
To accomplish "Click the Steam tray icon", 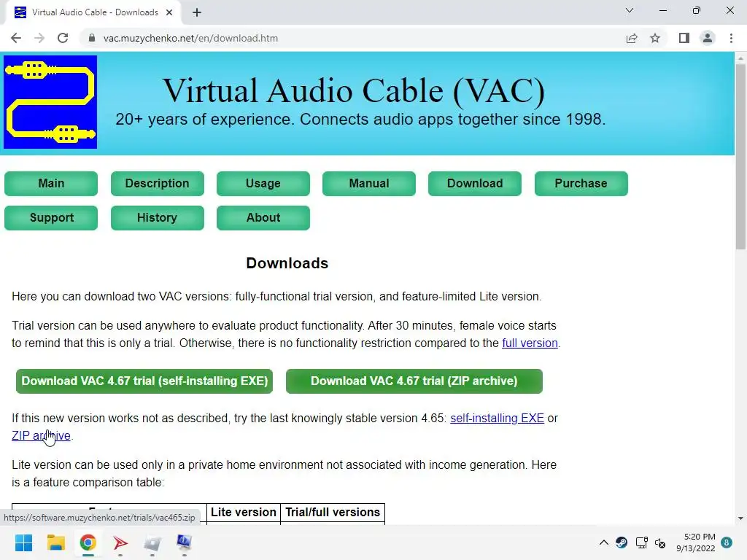I will (x=622, y=542).
